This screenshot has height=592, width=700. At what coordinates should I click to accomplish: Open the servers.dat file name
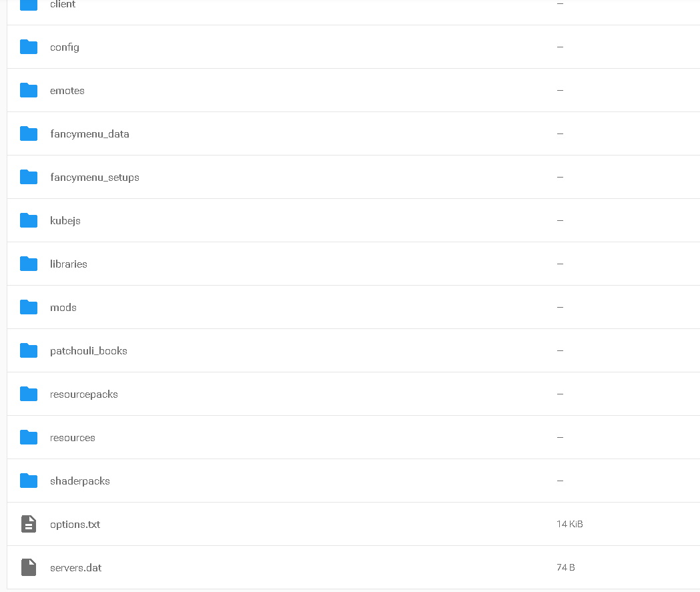[76, 568]
